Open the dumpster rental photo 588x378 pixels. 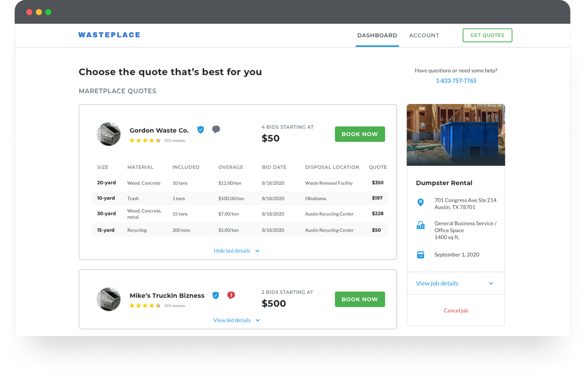pos(456,135)
